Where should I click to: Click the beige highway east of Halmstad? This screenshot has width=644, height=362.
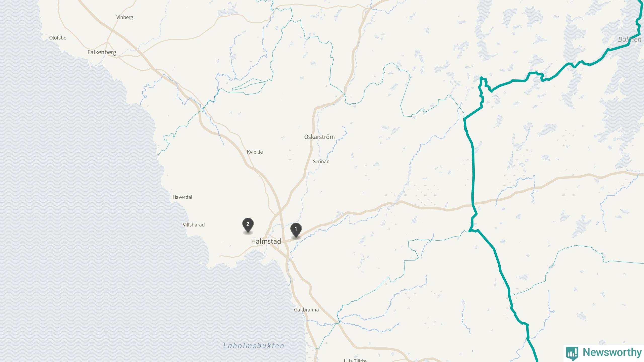tap(428, 208)
